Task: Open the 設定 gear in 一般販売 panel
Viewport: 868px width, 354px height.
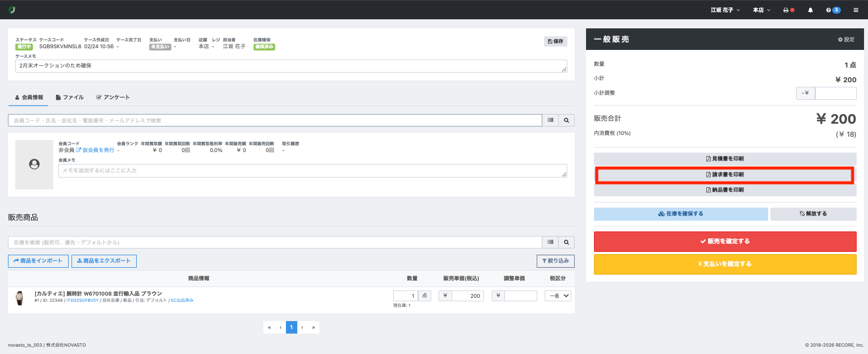Action: tap(846, 40)
